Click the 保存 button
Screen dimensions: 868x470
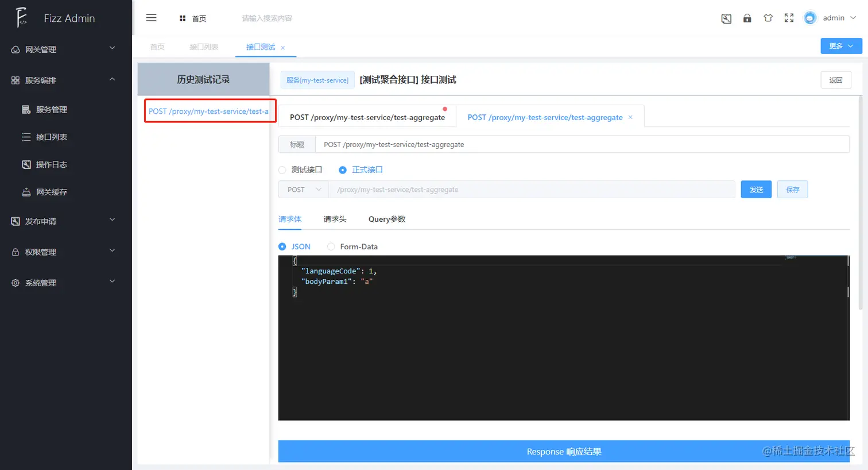click(x=793, y=190)
